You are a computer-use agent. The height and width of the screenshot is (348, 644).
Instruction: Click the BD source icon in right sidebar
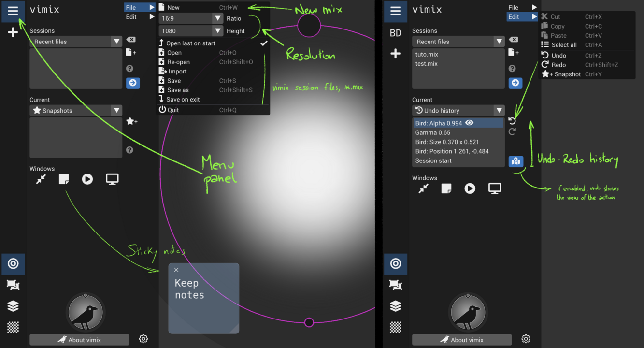(396, 33)
